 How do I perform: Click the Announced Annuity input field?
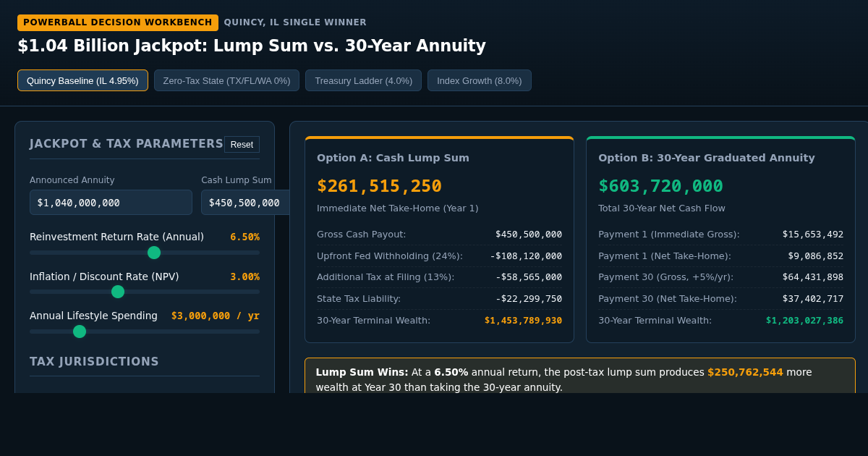point(111,203)
